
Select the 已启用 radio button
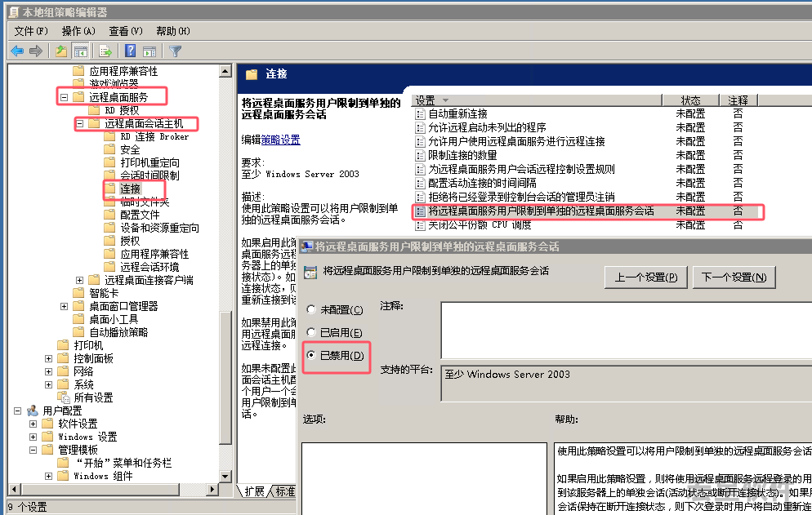[310, 333]
